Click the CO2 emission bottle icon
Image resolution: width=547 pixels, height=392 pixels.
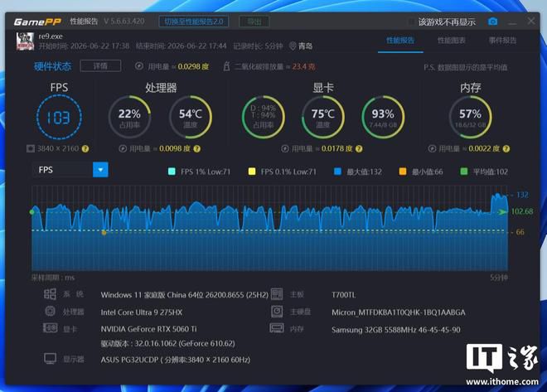[226, 66]
